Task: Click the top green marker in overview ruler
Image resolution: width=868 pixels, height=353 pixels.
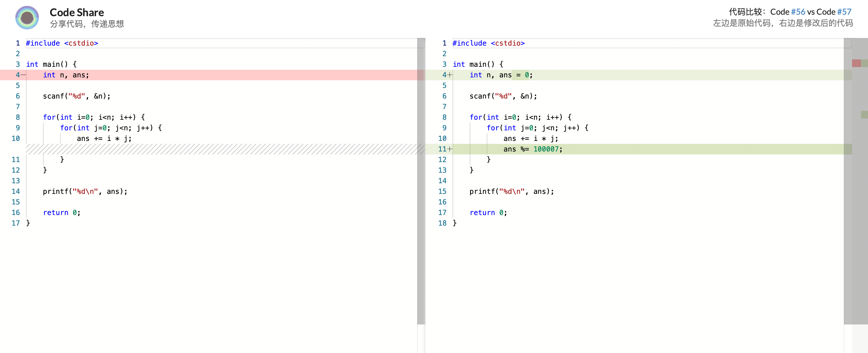Action: pos(865,63)
